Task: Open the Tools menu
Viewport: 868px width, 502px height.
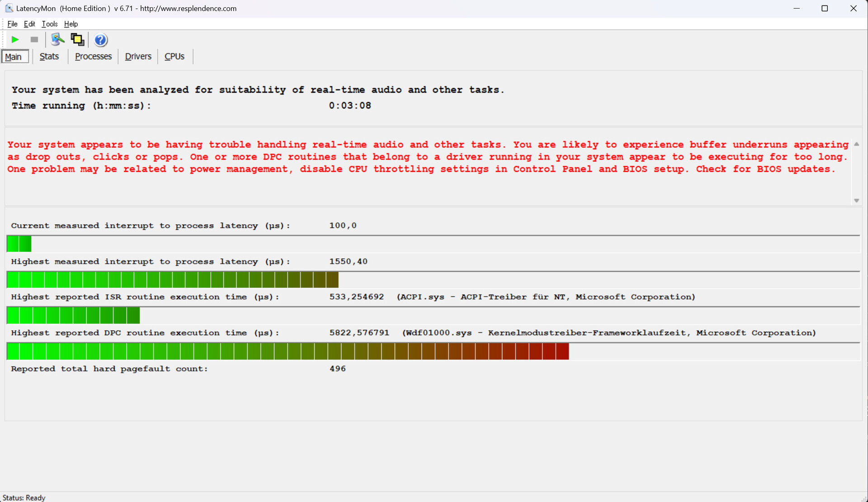Action: tap(49, 24)
